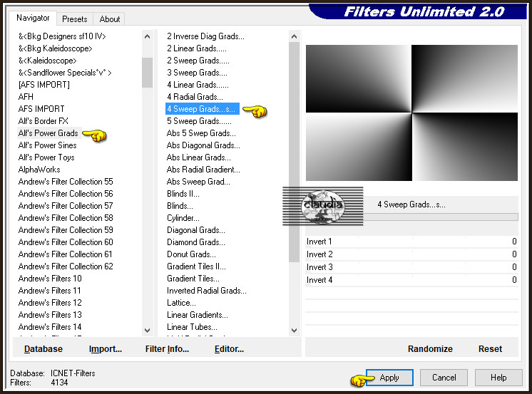Image resolution: width=532 pixels, height=394 pixels.
Task: Select Inverted Radial Grads... filter
Action: [207, 291]
